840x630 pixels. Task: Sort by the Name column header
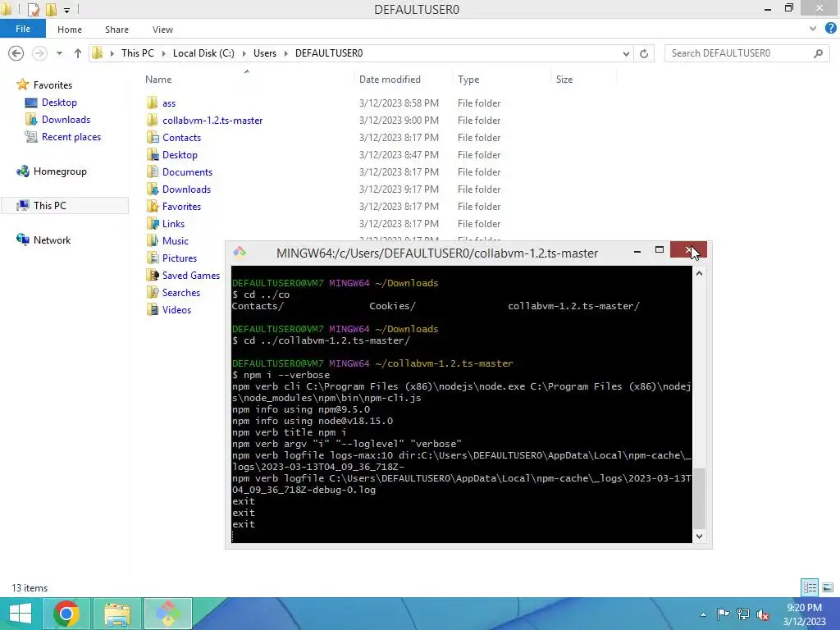(158, 80)
